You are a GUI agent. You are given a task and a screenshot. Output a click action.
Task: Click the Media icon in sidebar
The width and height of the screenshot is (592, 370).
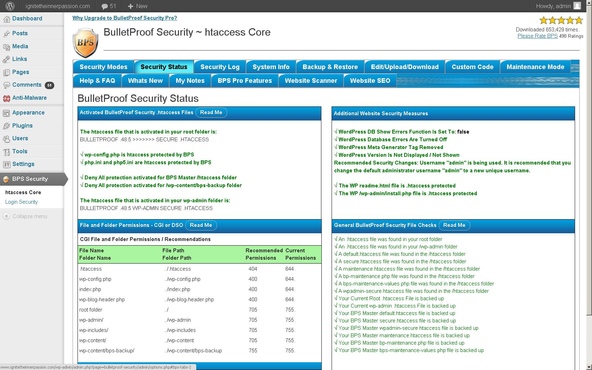click(6, 47)
